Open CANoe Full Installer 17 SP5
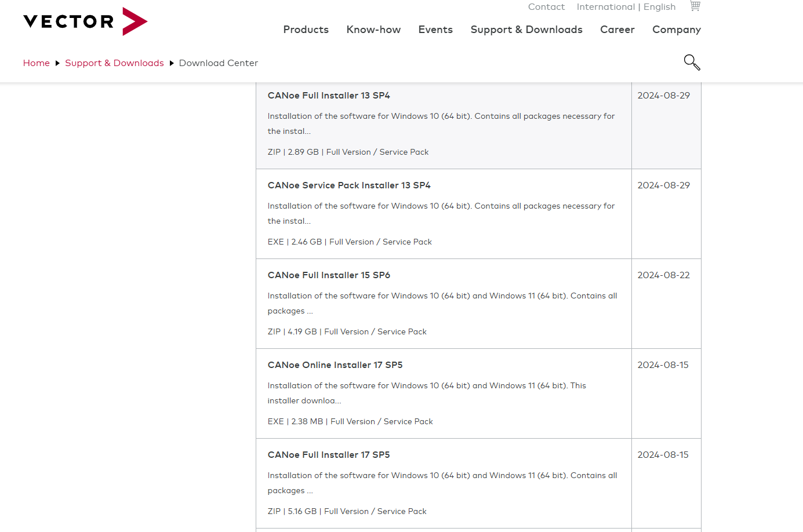The width and height of the screenshot is (803, 532). point(329,455)
